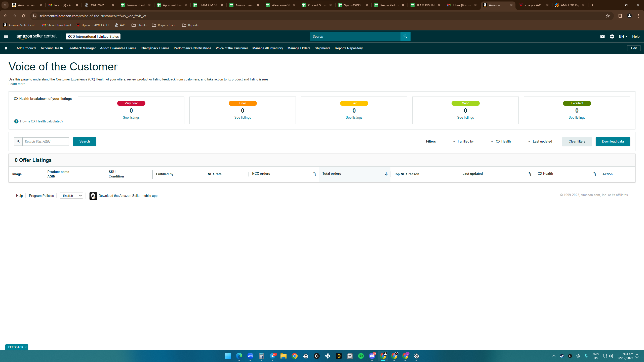Open Telegram from the taskbar
This screenshot has width=644, height=362.
click(x=273, y=356)
